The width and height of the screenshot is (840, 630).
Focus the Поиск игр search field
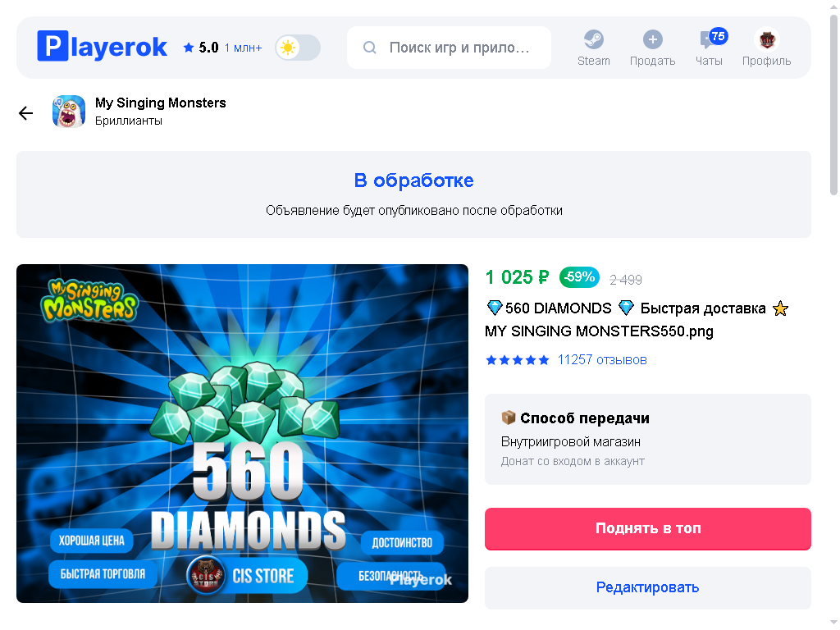point(449,48)
